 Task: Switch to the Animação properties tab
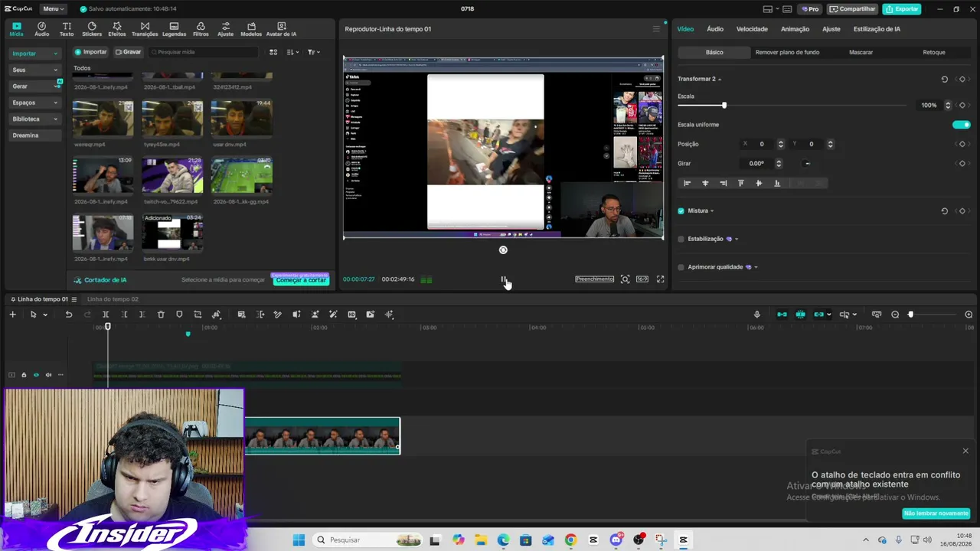[795, 29]
